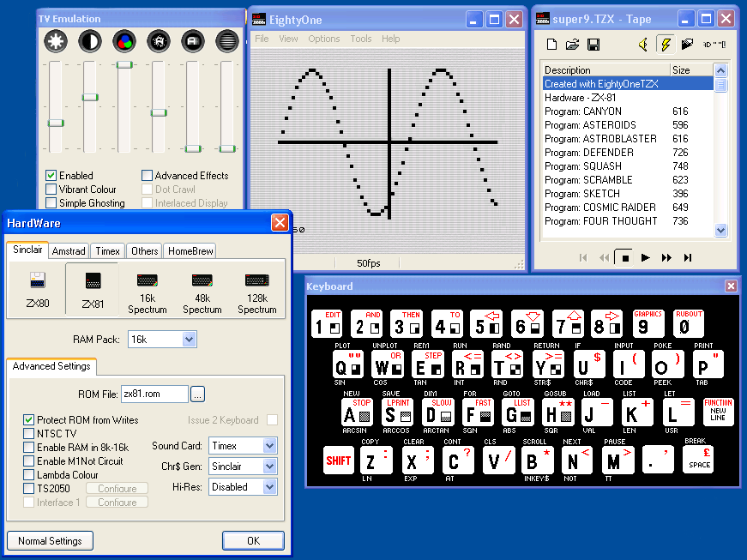
Task: Open the View menu in EightyOne
Action: pyautogui.click(x=288, y=39)
